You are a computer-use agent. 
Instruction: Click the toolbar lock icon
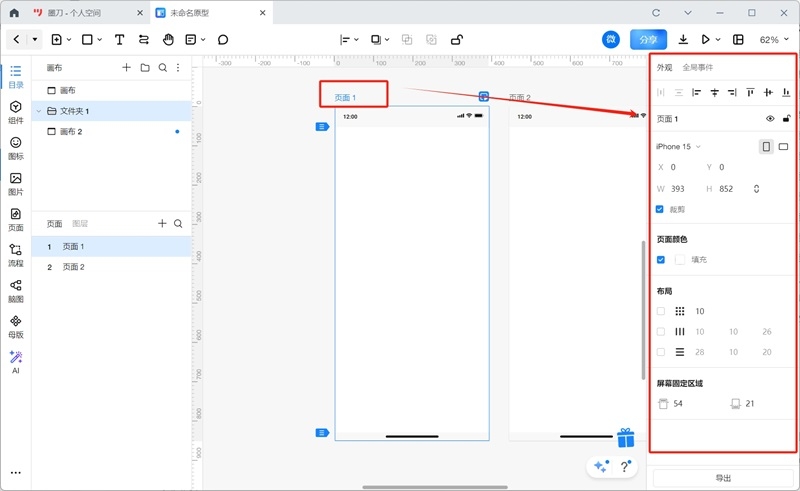[457, 39]
